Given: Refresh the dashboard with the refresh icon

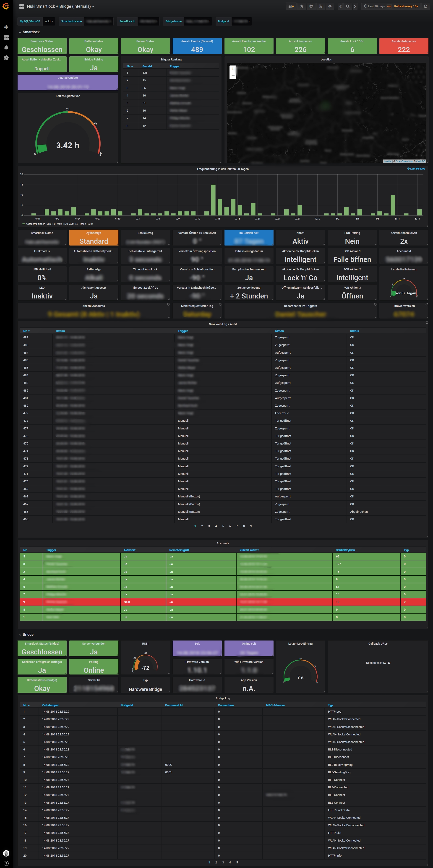Looking at the screenshot, I should pyautogui.click(x=426, y=6).
